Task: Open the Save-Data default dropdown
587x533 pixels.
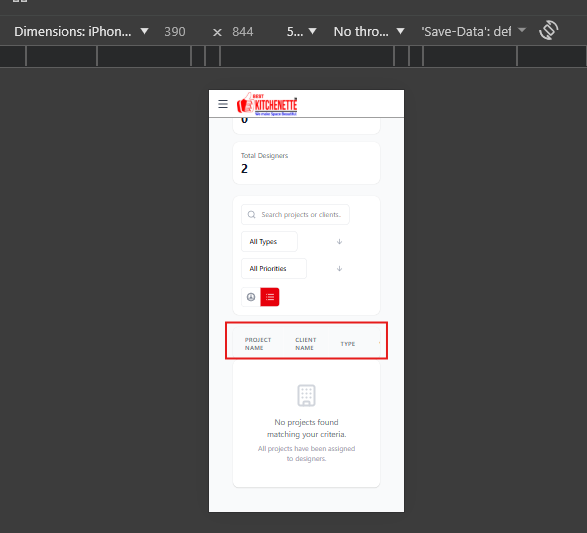Action: (474, 31)
